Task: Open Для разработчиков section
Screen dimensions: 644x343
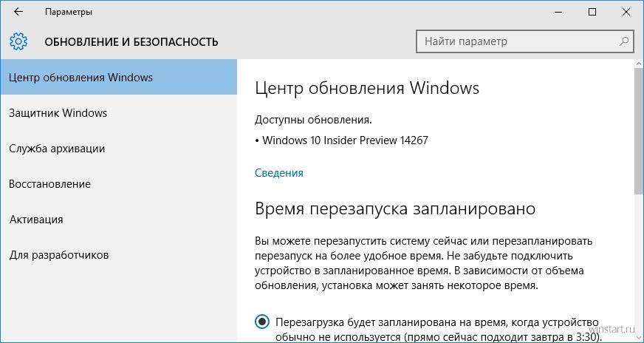Action: tap(119, 255)
